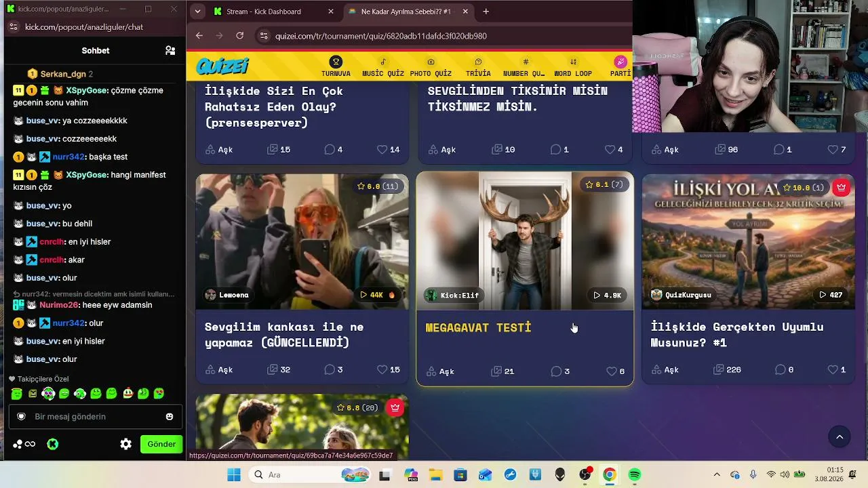The width and height of the screenshot is (868, 488).
Task: Click username Nurimo26 in chat
Action: pyautogui.click(x=60, y=305)
